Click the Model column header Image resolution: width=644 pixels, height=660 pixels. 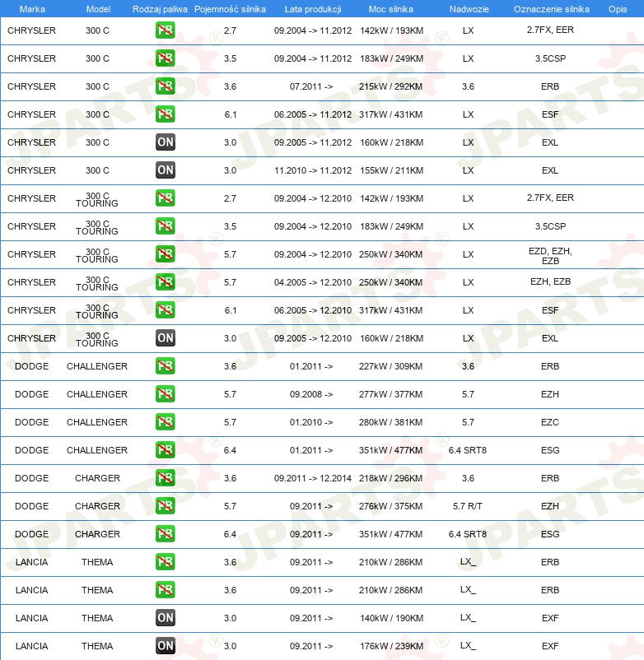(x=97, y=9)
